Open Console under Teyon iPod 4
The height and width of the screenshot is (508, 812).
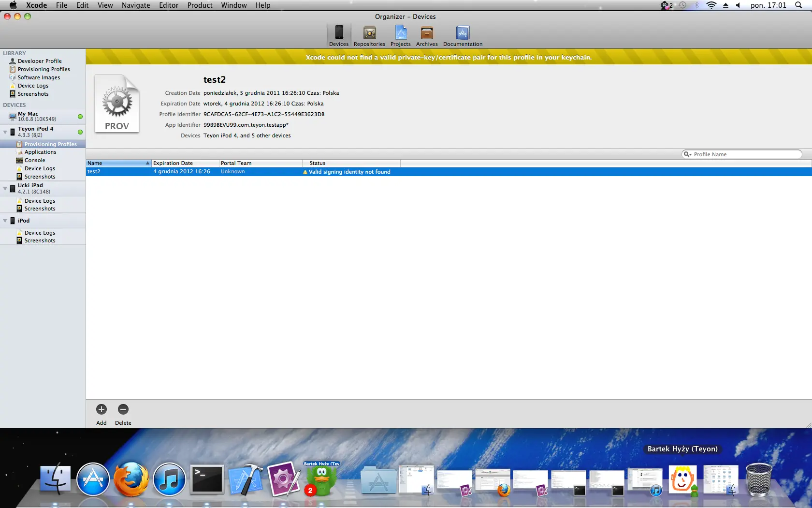point(35,160)
